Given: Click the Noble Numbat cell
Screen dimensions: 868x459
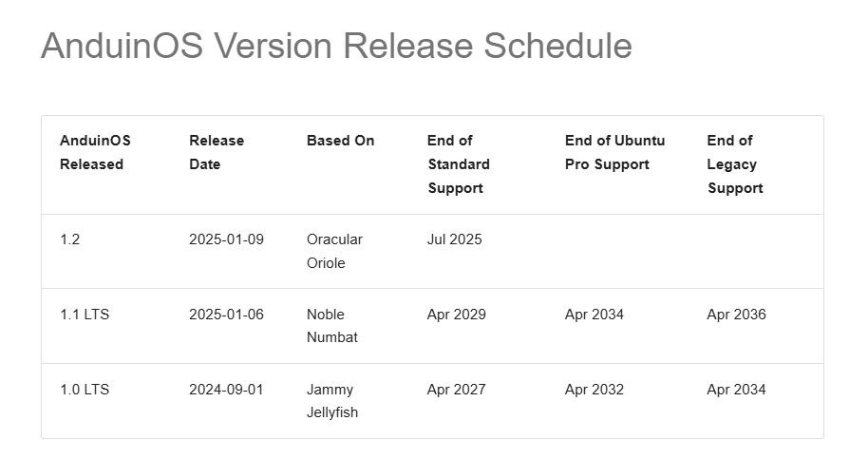Looking at the screenshot, I should [x=332, y=326].
